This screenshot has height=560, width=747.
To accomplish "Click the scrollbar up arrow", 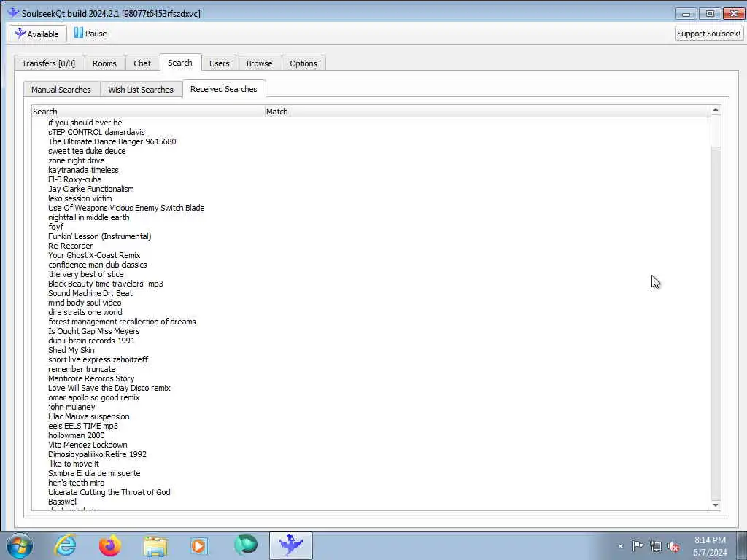I will coord(715,110).
